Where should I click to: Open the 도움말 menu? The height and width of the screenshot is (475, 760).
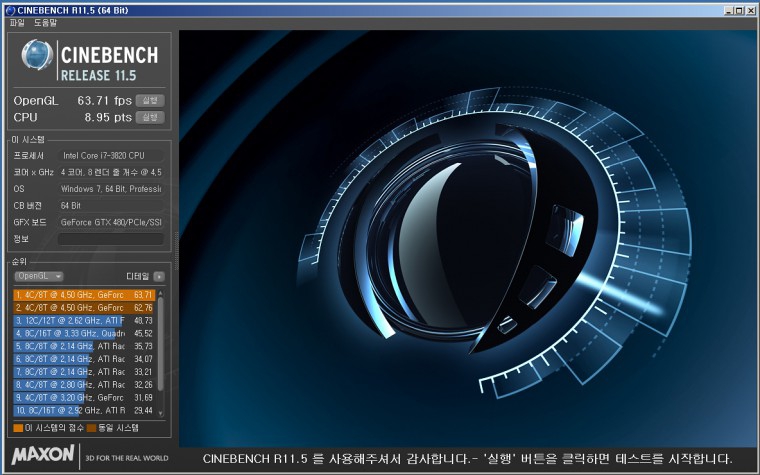click(45, 23)
